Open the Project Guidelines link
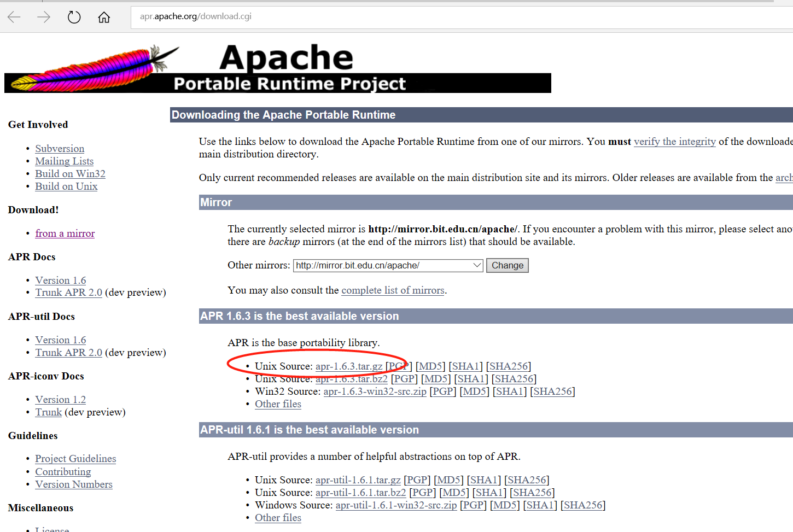793x532 pixels. click(x=75, y=459)
